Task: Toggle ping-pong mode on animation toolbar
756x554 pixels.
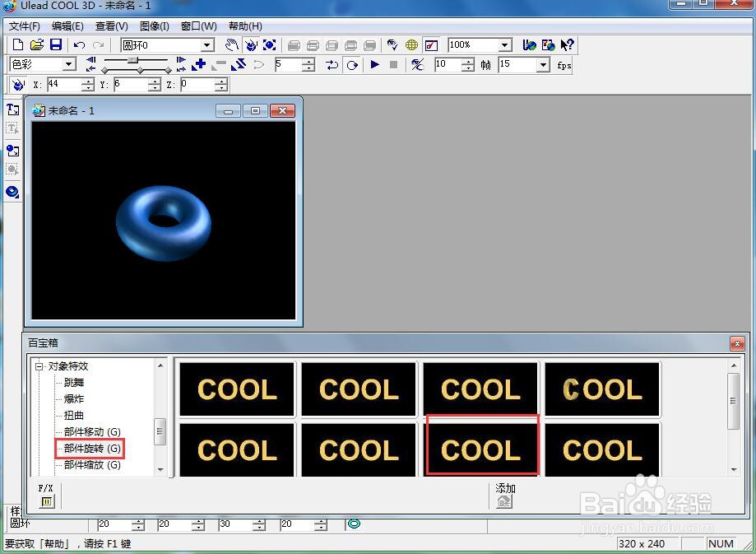Action: [x=332, y=65]
